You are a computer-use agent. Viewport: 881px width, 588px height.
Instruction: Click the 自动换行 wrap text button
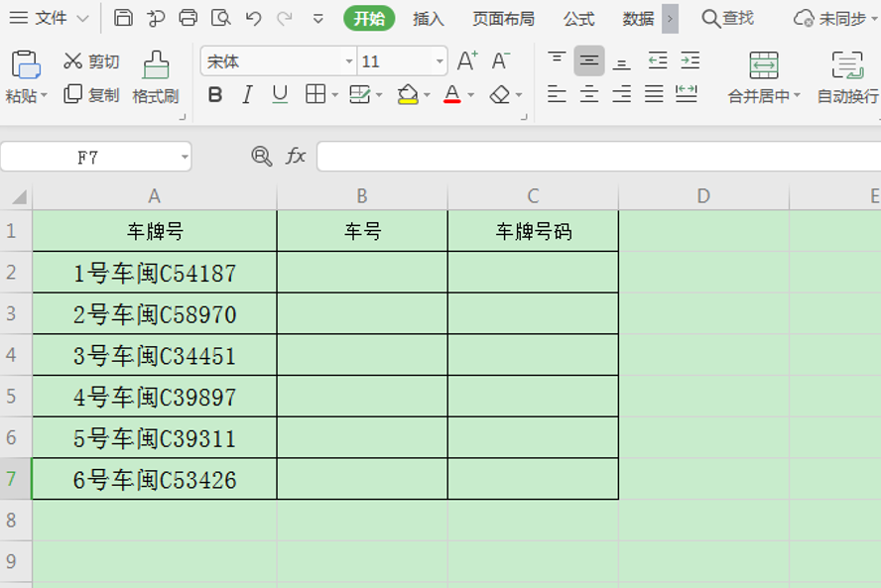(x=848, y=77)
